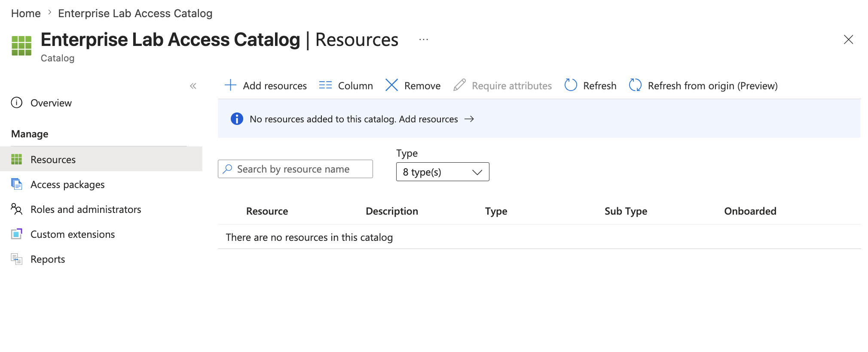Click the Resources grid icon in the sidebar

(x=16, y=159)
